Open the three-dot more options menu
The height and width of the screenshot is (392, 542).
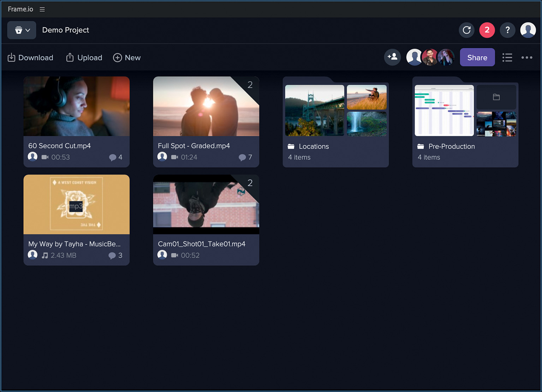526,58
